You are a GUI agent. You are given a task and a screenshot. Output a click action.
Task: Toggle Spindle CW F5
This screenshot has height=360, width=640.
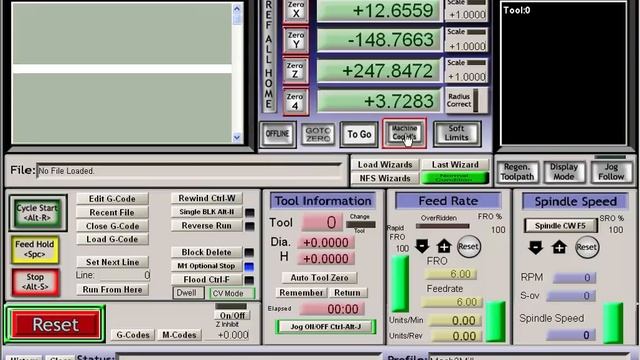pyautogui.click(x=560, y=225)
